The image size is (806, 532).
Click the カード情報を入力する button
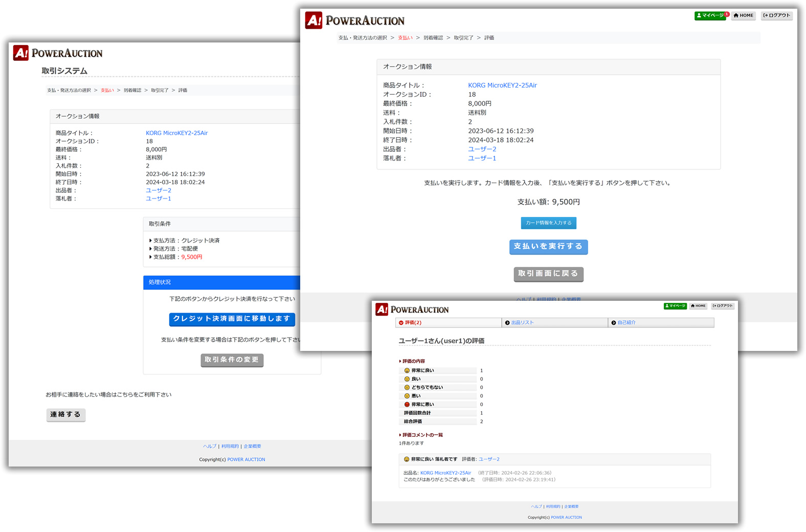[x=548, y=223]
